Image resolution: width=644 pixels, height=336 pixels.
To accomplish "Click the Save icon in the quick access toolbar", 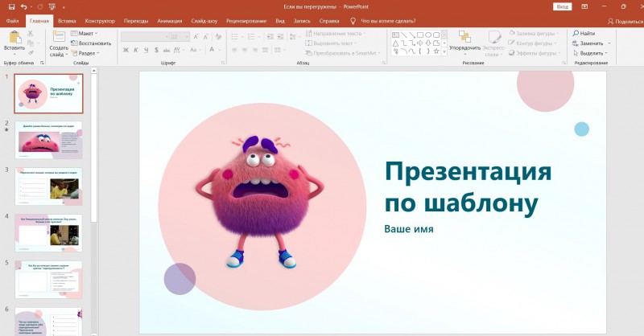I will click(11, 6).
